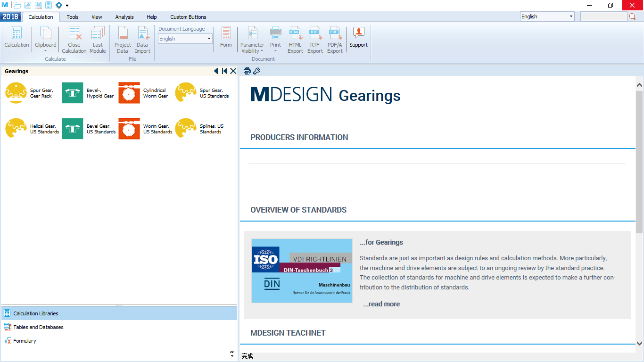Click the left arrow back icon in Gearings panel
Image resolution: width=644 pixels, height=362 pixels.
216,71
